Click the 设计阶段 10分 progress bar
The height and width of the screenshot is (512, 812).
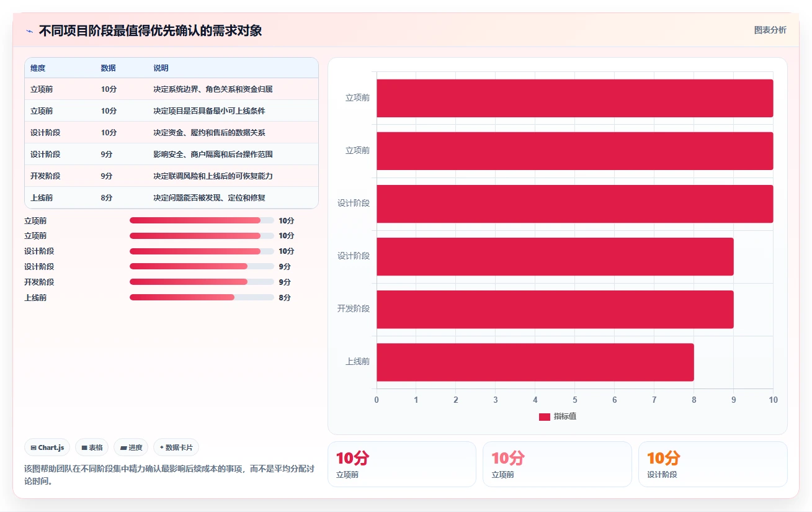pos(202,251)
